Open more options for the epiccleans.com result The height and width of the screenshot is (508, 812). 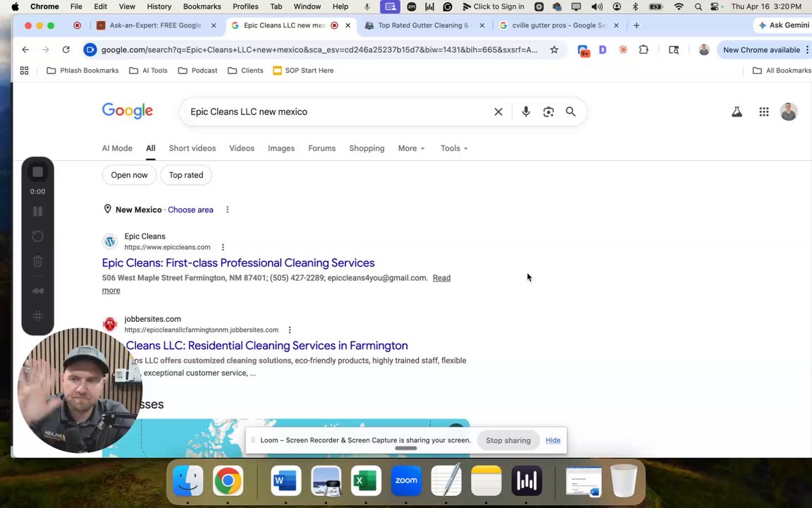click(223, 247)
